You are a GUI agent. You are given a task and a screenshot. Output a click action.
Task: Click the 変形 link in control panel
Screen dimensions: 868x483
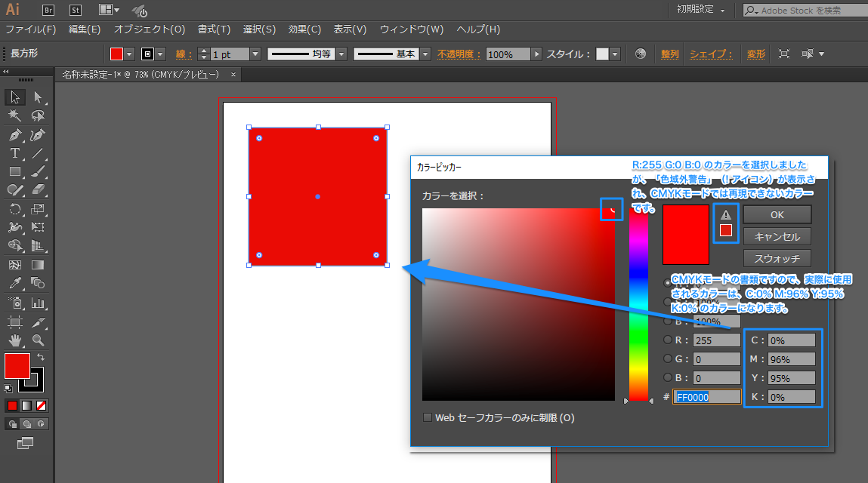[755, 54]
